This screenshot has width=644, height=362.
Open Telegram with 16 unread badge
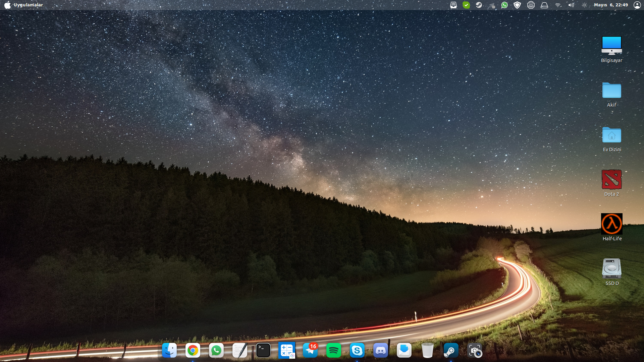point(310,351)
